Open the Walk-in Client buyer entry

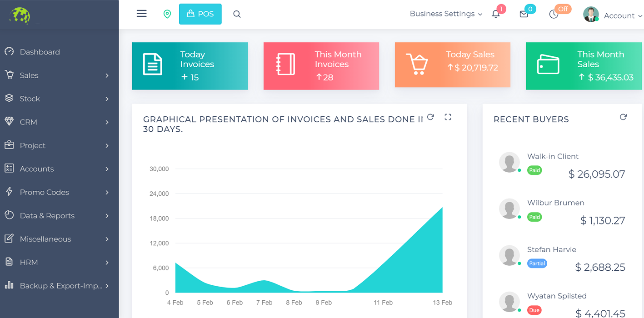[553, 157]
